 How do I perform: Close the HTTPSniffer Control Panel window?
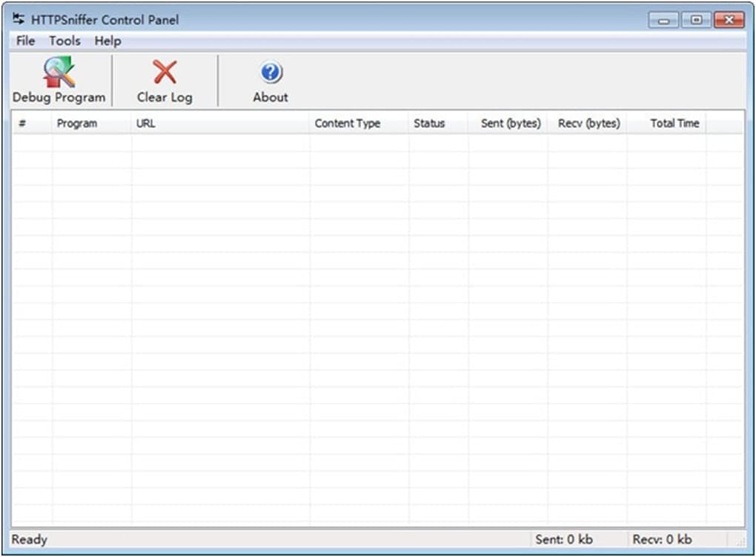coord(729,20)
